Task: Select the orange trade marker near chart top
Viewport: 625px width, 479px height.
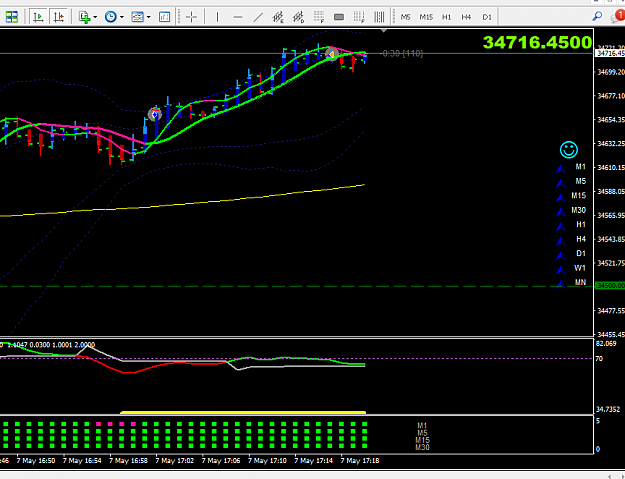Action: click(x=332, y=54)
